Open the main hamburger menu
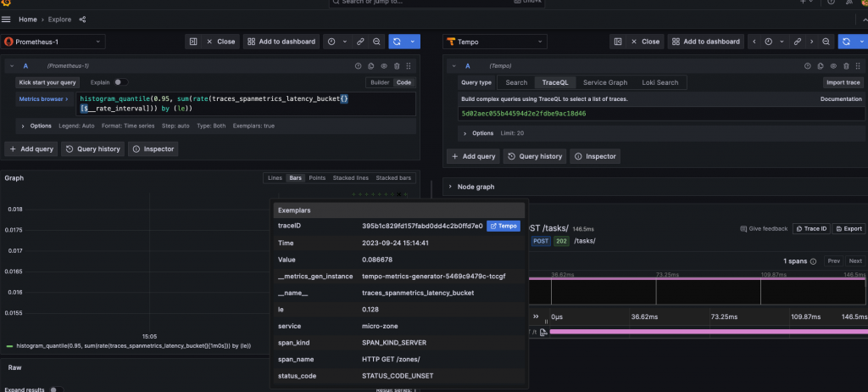Screen dimensions: 868x392 6,20
